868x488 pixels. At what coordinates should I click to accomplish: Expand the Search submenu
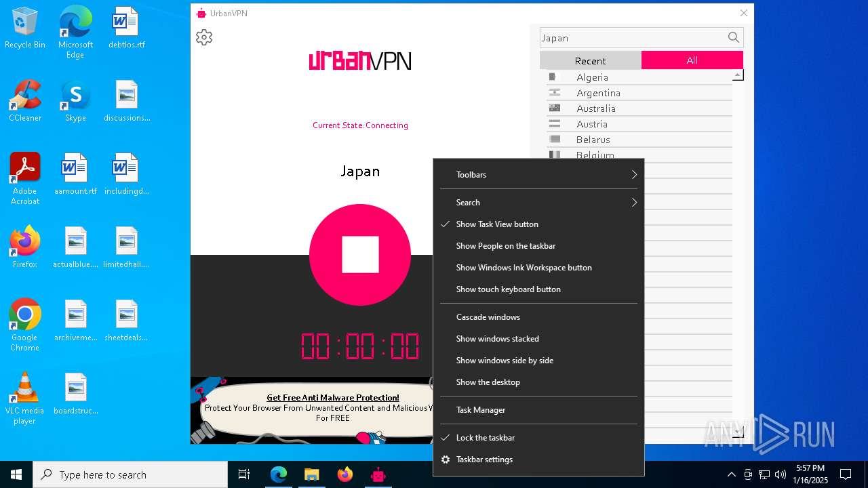tap(538, 203)
